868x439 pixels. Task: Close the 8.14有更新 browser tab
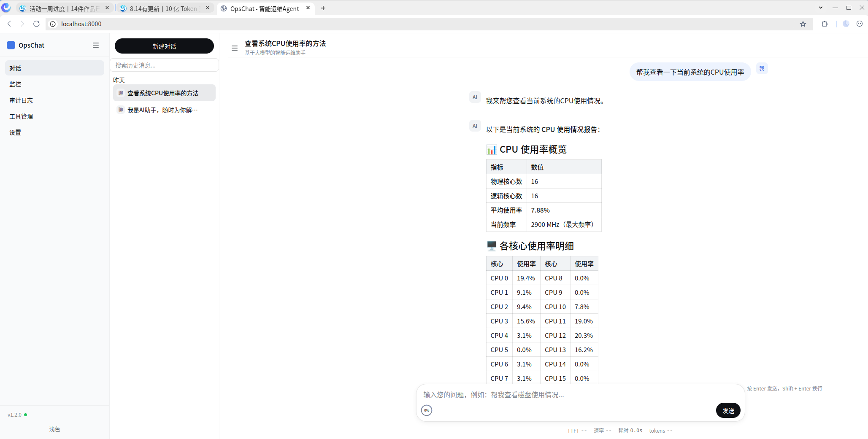(x=208, y=8)
